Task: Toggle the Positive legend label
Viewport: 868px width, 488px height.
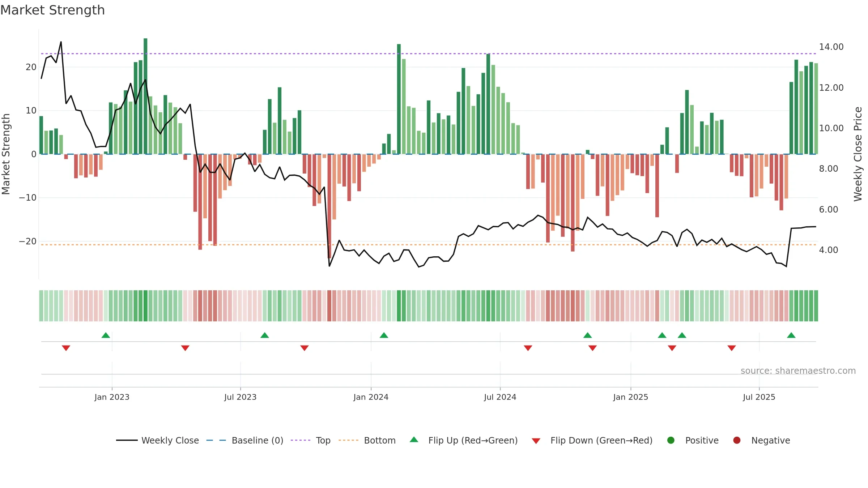Action: (x=702, y=441)
